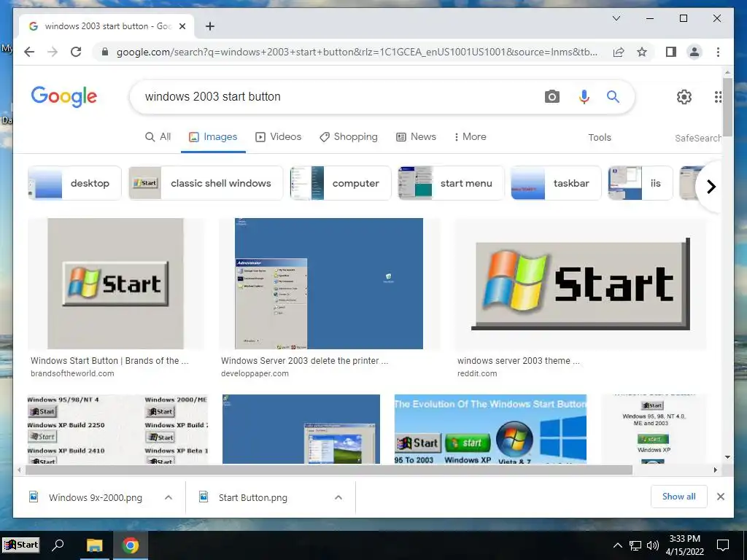Open the reddit.com source link

click(477, 373)
